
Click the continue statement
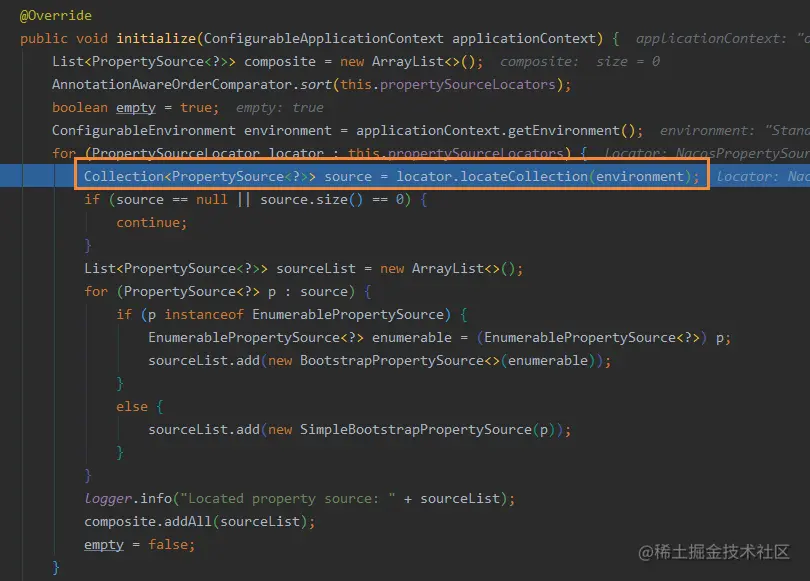click(x=151, y=223)
